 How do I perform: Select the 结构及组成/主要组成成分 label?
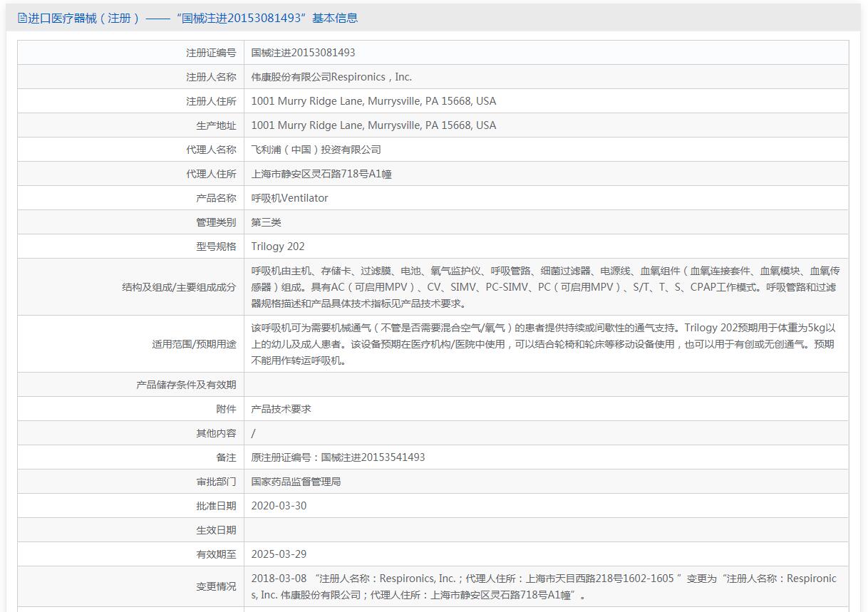[x=179, y=287]
